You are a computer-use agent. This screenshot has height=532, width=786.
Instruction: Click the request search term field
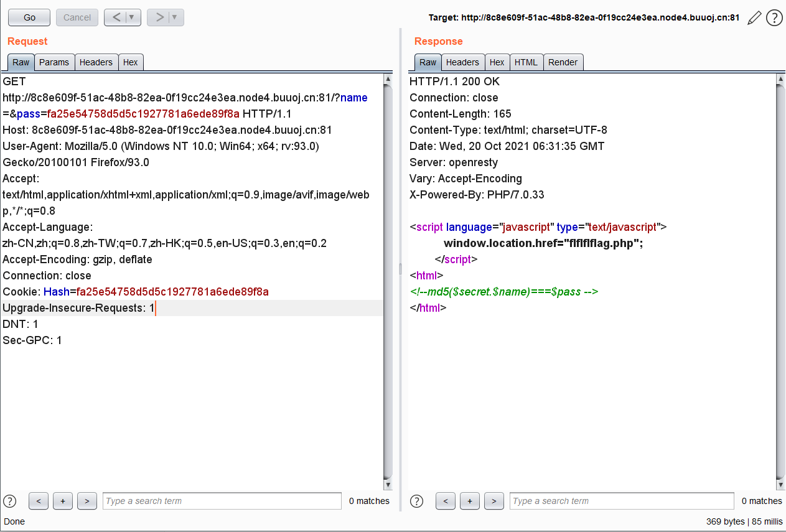click(222, 501)
